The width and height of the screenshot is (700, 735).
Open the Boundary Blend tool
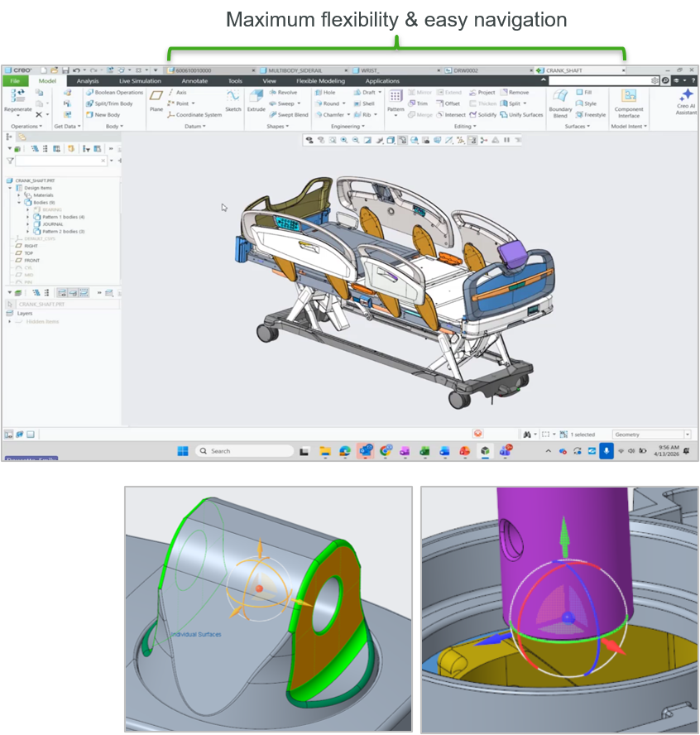[x=560, y=103]
